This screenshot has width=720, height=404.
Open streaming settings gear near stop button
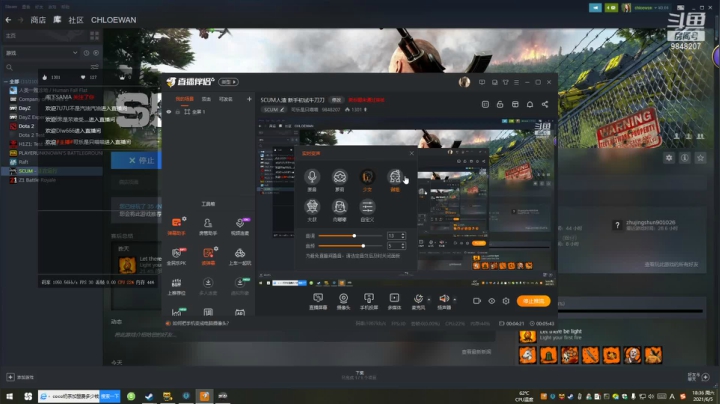point(506,301)
